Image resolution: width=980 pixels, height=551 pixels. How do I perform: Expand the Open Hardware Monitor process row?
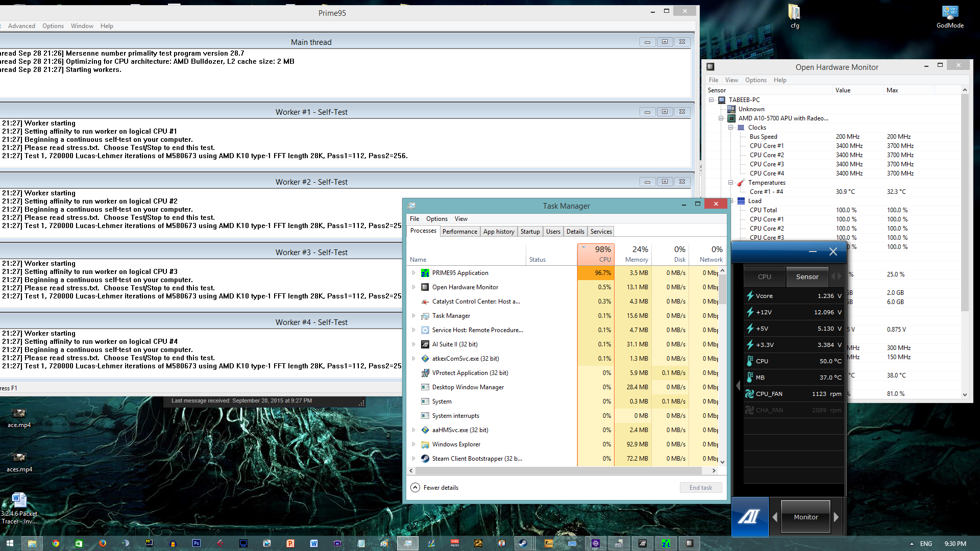tap(413, 287)
